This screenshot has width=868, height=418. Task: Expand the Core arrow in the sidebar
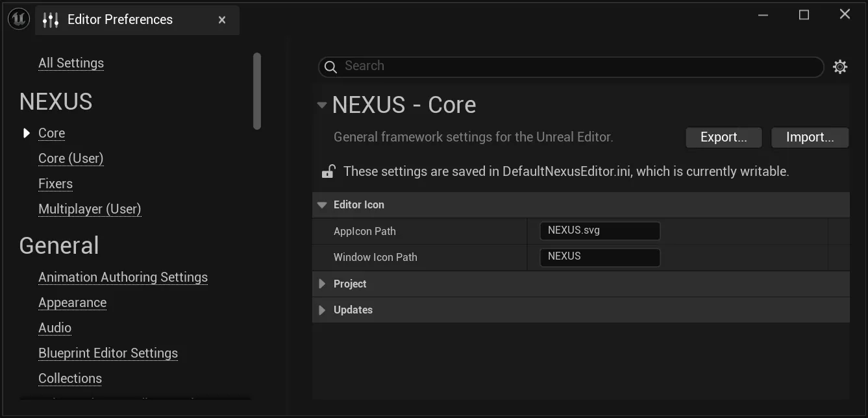pyautogui.click(x=26, y=132)
